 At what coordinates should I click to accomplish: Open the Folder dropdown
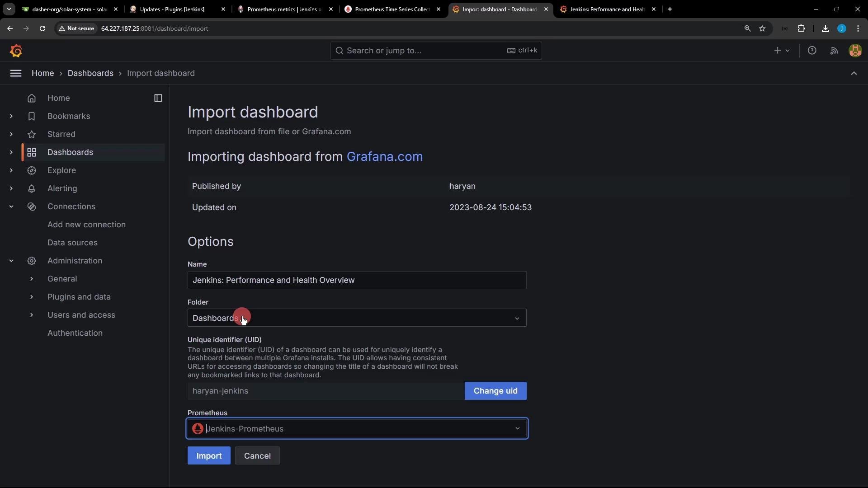tap(357, 318)
